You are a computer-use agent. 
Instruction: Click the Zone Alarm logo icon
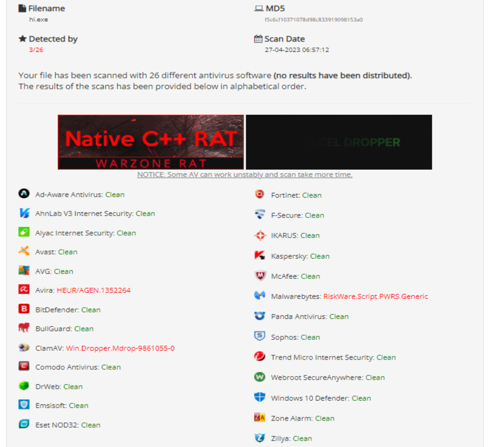click(260, 417)
